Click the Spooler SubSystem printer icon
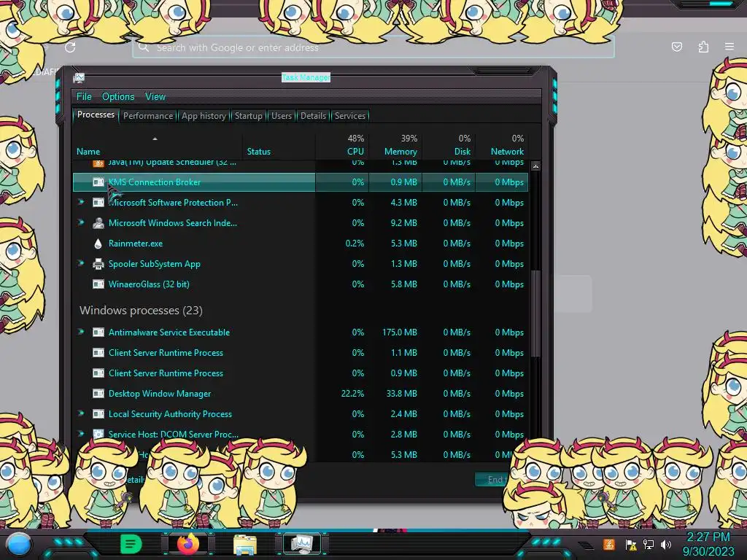 [x=98, y=264]
